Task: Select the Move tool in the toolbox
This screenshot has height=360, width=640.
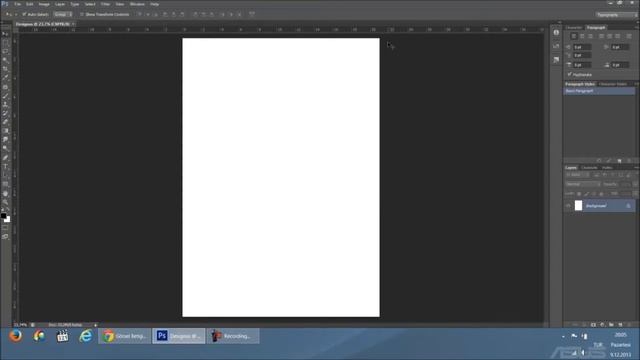Action: (x=5, y=34)
